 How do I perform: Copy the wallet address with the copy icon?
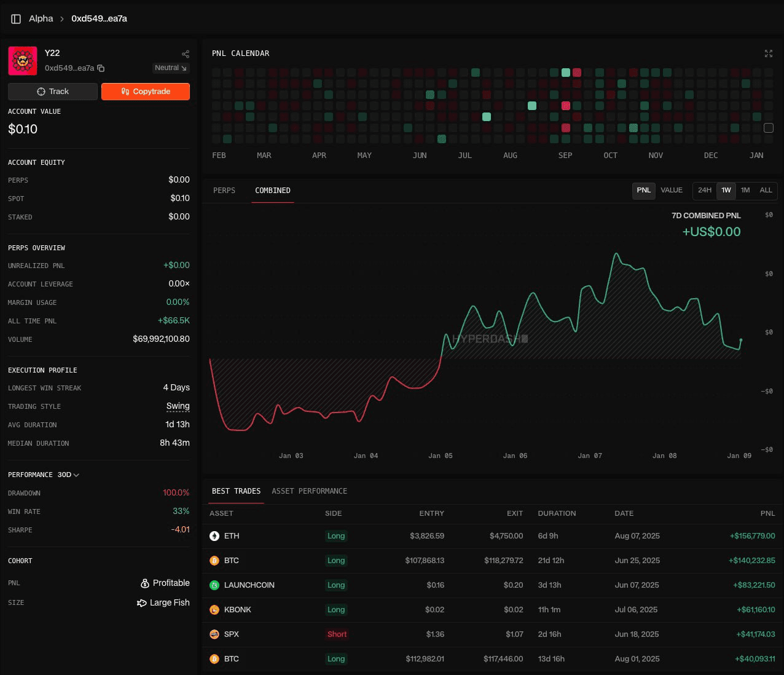pyautogui.click(x=101, y=68)
